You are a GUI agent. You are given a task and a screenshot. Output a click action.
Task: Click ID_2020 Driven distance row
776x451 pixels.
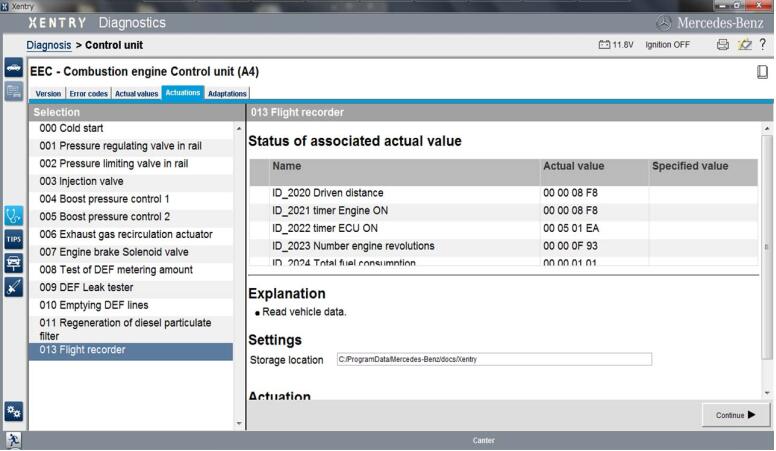(x=503, y=193)
